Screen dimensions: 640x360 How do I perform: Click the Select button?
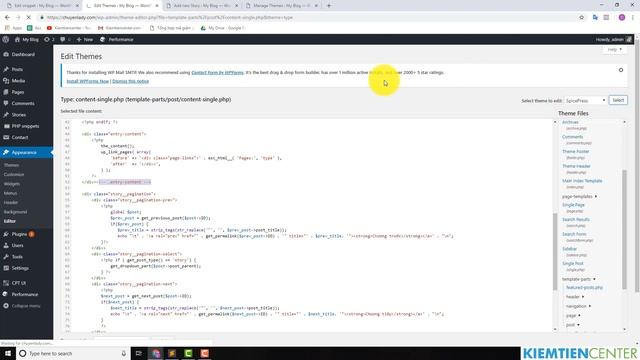pyautogui.click(x=618, y=100)
